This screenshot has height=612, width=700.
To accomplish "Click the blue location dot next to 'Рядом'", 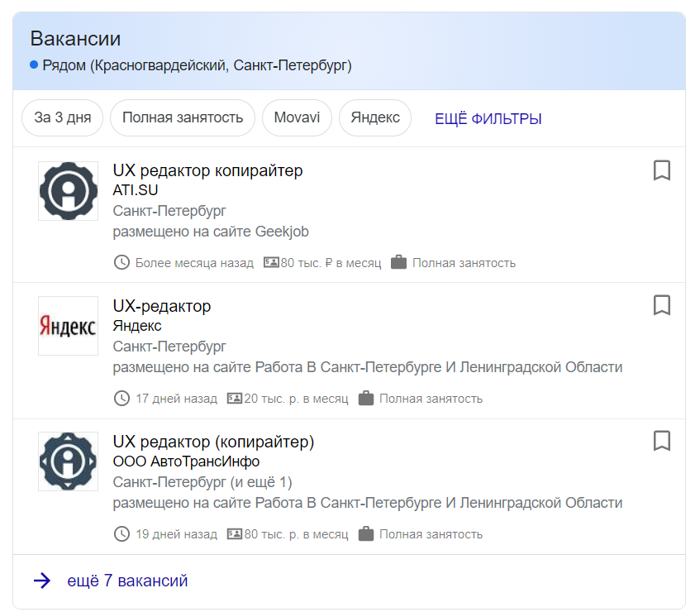I will (x=34, y=65).
